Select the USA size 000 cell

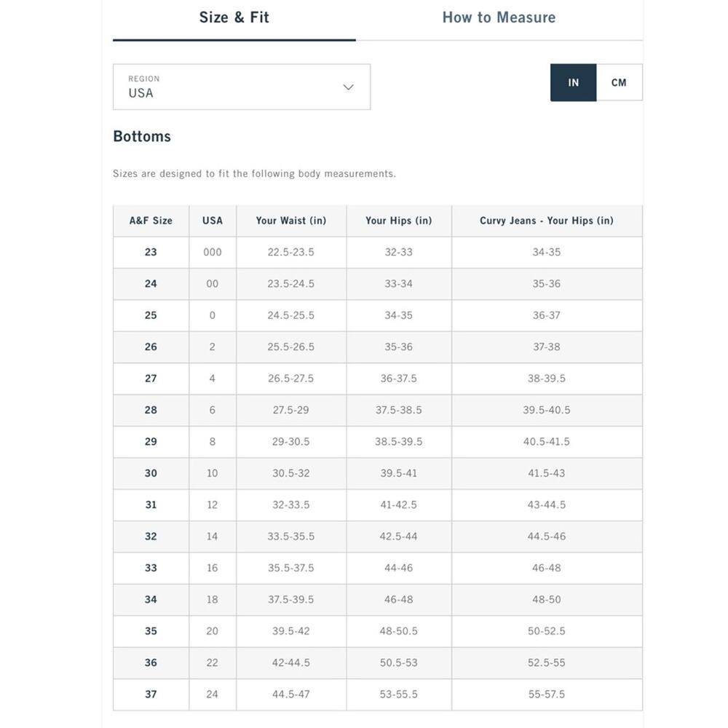coord(213,252)
